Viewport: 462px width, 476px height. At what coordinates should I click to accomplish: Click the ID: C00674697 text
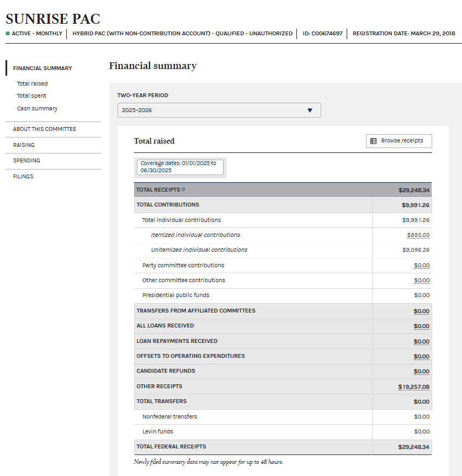(x=322, y=33)
